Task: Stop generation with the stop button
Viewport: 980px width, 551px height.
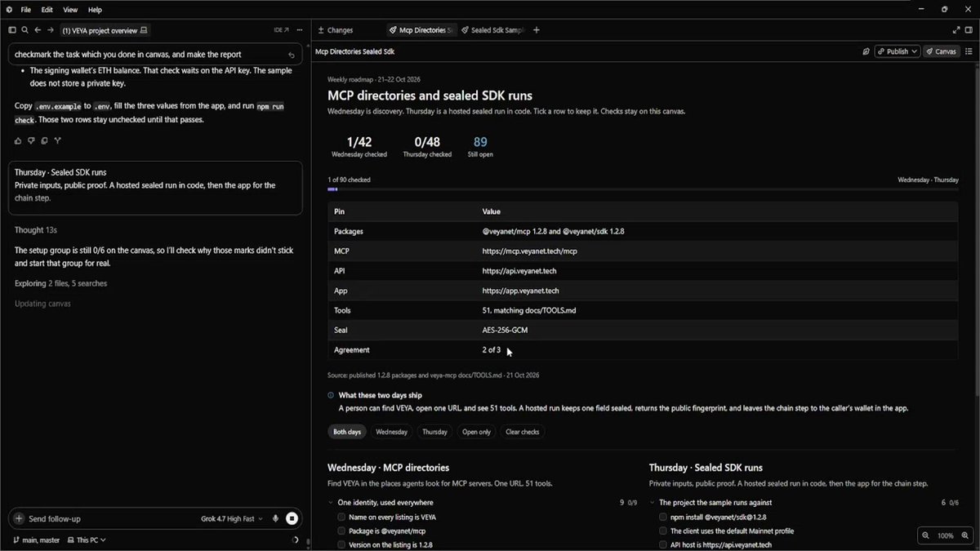Action: [x=292, y=518]
